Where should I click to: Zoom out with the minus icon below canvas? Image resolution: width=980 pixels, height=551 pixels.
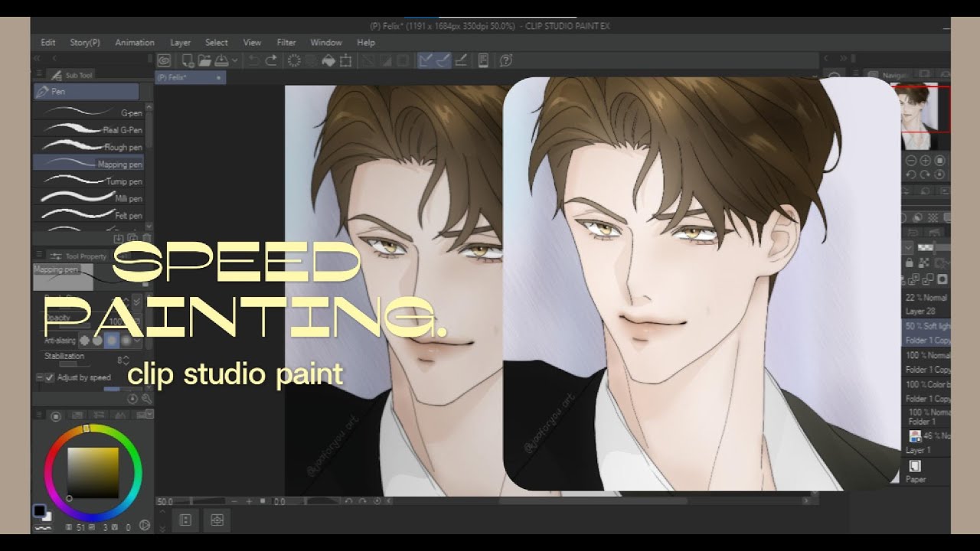[x=236, y=501]
